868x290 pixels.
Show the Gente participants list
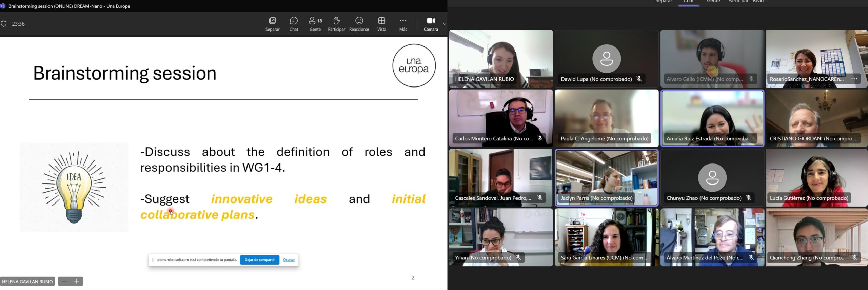315,21
